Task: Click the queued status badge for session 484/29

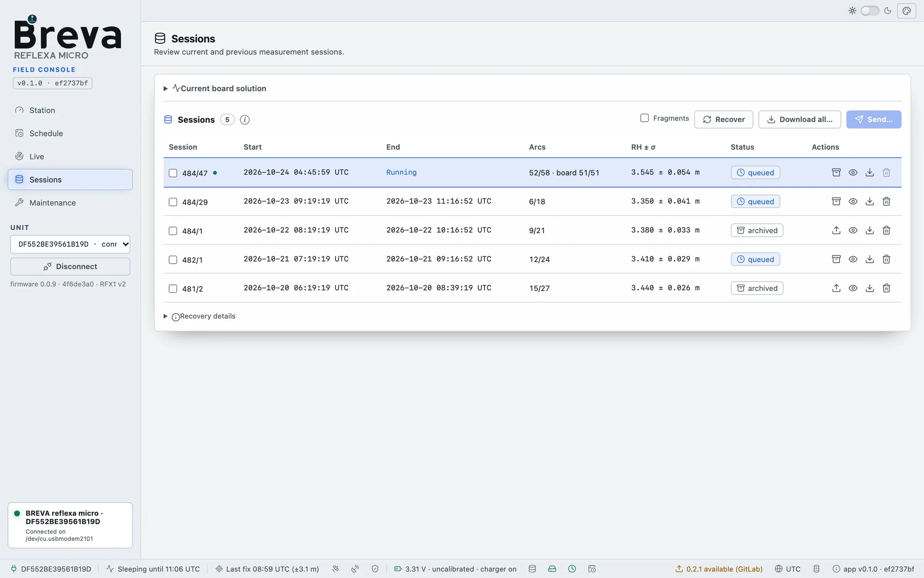Action: point(755,202)
